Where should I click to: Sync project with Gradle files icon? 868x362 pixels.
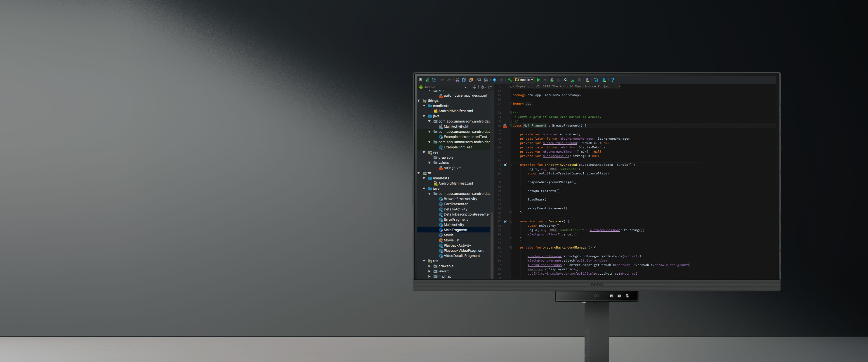click(427, 80)
